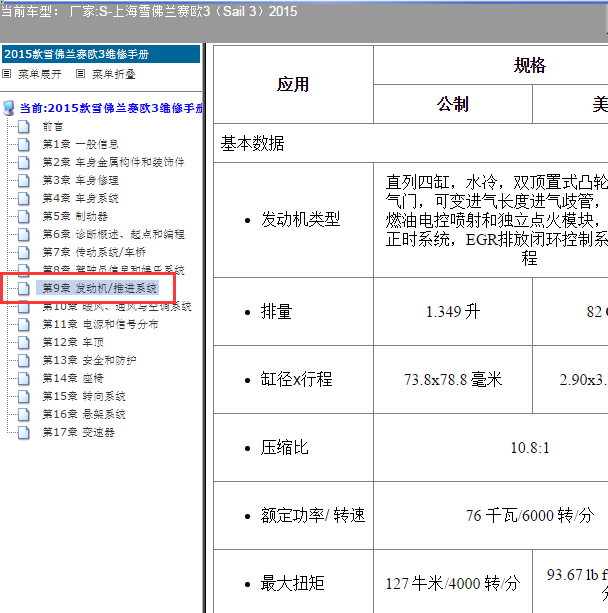Open 第2章 车身金属构件和装饰件
608x613 pixels.
113,162
